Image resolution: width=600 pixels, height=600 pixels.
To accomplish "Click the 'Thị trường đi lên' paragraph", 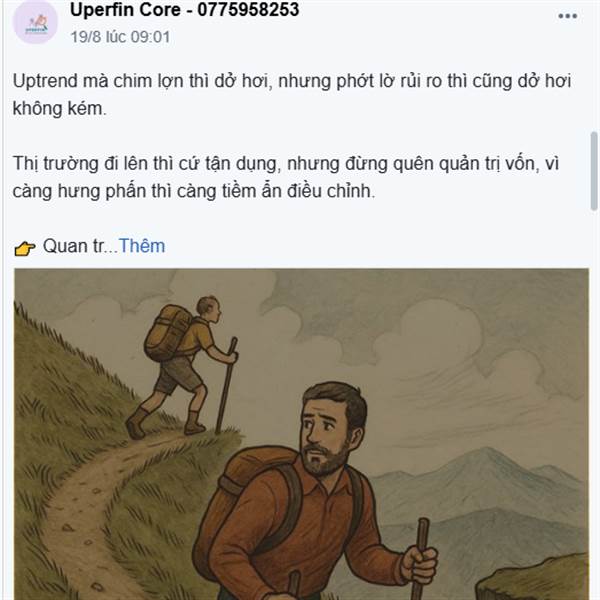I will [x=286, y=177].
